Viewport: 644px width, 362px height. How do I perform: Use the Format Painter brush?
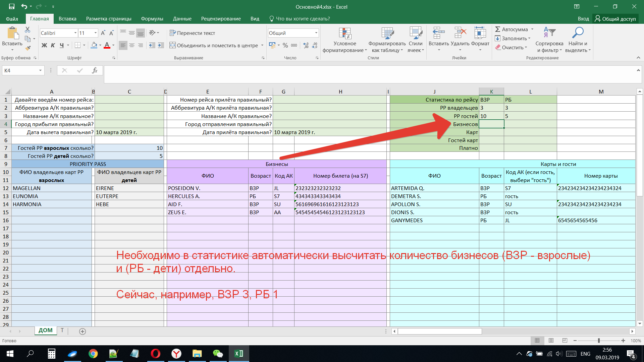pos(28,48)
